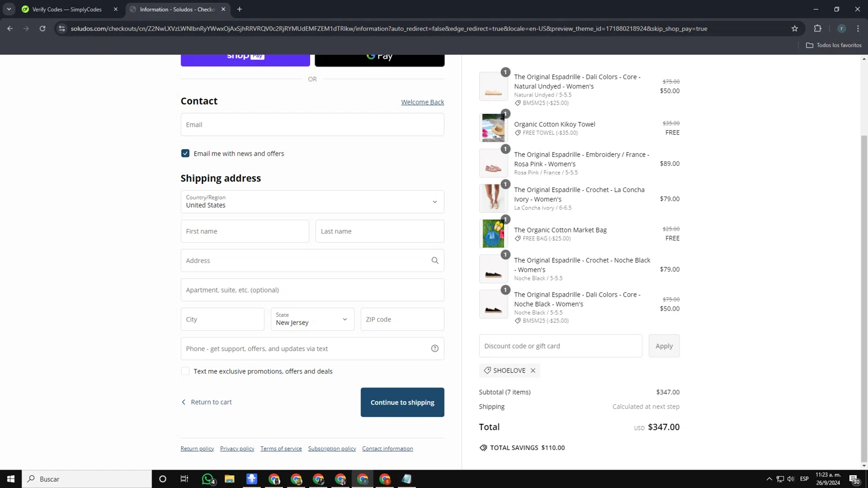Focus the Apartment, suite field
The image size is (868, 488).
point(312,290)
